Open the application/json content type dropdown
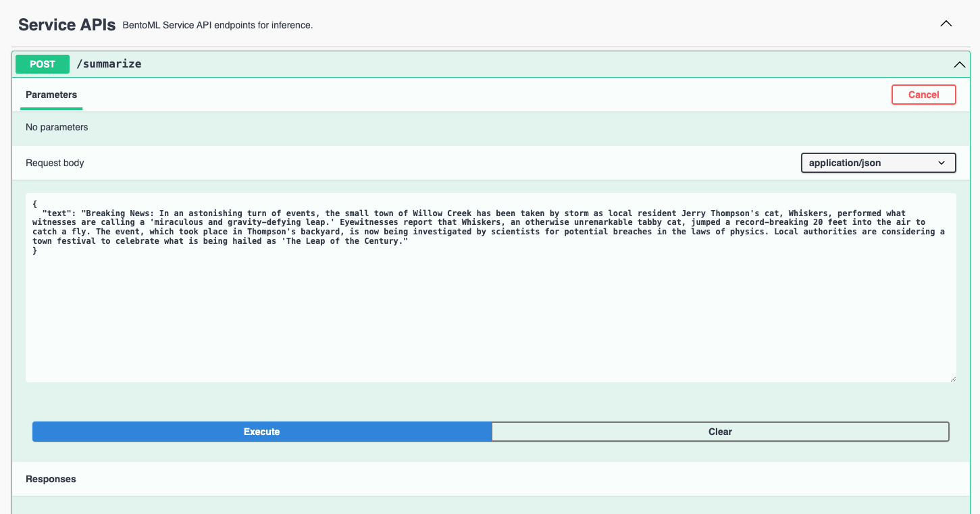980x514 pixels. pos(878,163)
